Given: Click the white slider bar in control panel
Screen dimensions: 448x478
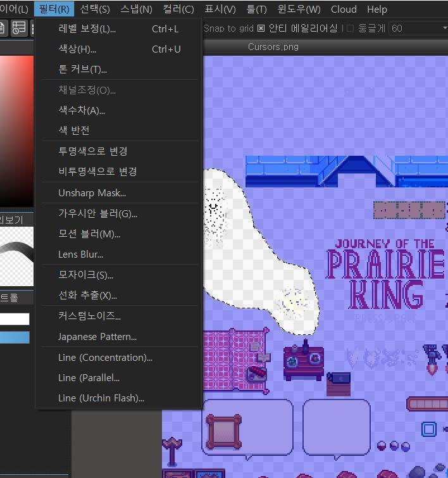Looking at the screenshot, I should (15, 319).
